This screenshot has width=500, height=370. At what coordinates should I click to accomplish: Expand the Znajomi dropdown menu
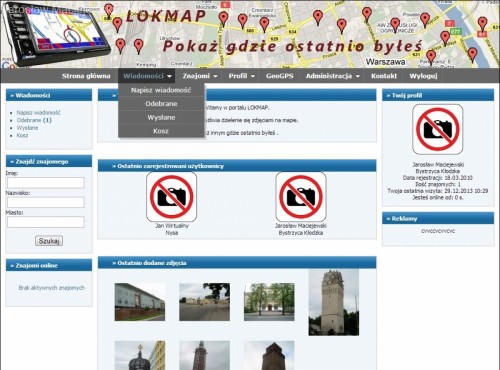(199, 76)
